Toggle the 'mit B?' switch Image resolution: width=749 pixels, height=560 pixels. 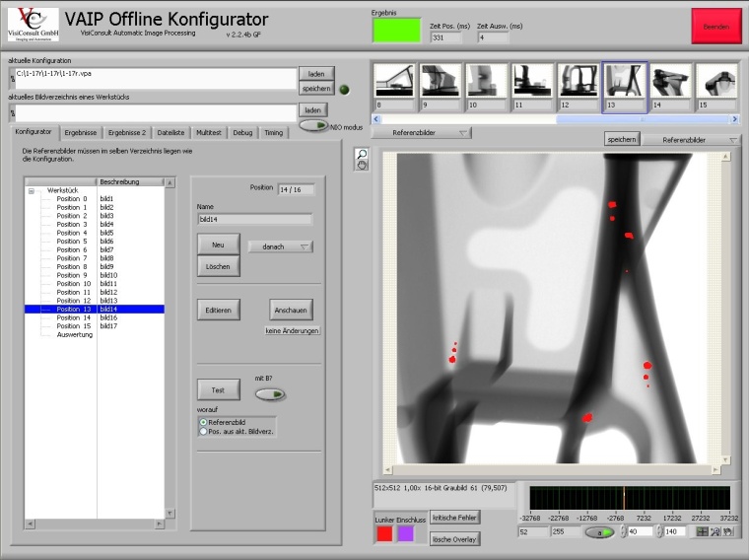(x=269, y=393)
